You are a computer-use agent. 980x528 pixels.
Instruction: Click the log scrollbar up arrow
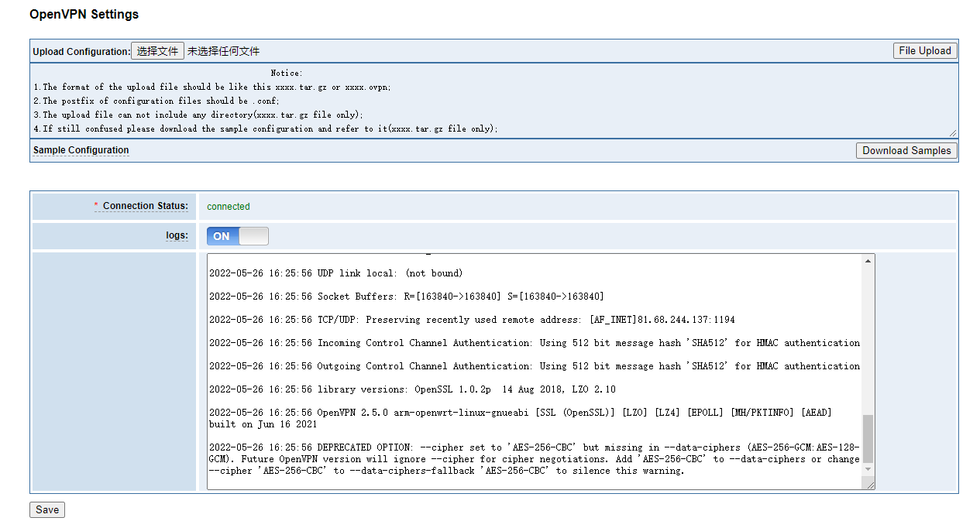(868, 261)
